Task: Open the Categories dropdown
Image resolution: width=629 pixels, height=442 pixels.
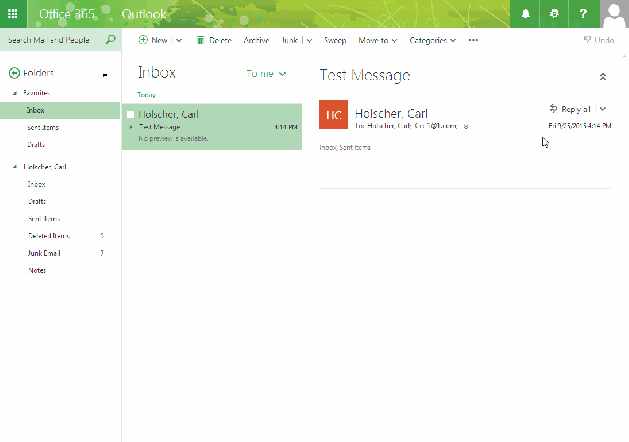Action: click(432, 40)
